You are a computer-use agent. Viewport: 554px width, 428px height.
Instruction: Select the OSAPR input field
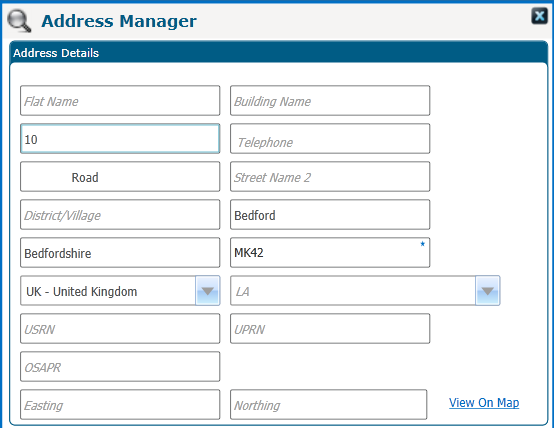pos(120,367)
